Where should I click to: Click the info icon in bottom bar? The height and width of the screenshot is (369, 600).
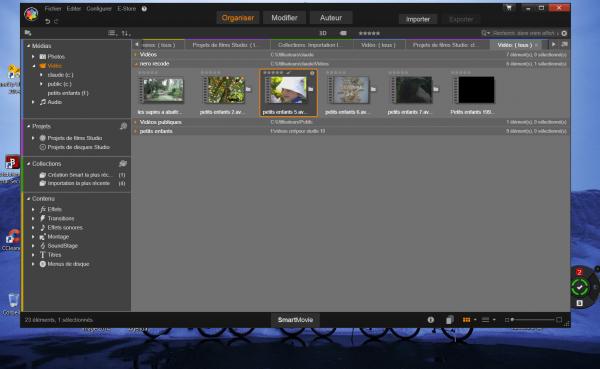(x=430, y=320)
